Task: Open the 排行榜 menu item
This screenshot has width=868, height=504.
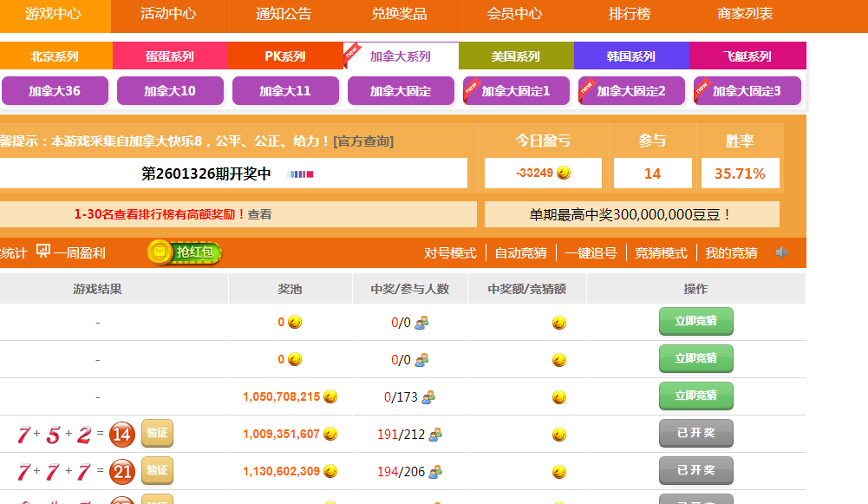Action: (x=630, y=14)
